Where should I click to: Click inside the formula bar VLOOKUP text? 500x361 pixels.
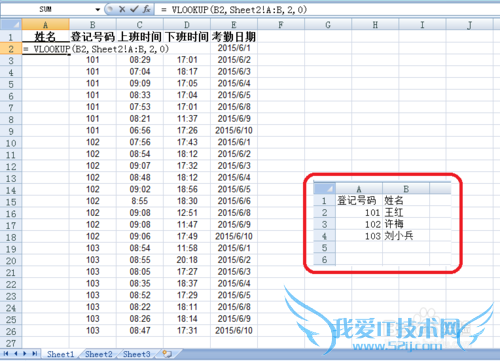239,10
